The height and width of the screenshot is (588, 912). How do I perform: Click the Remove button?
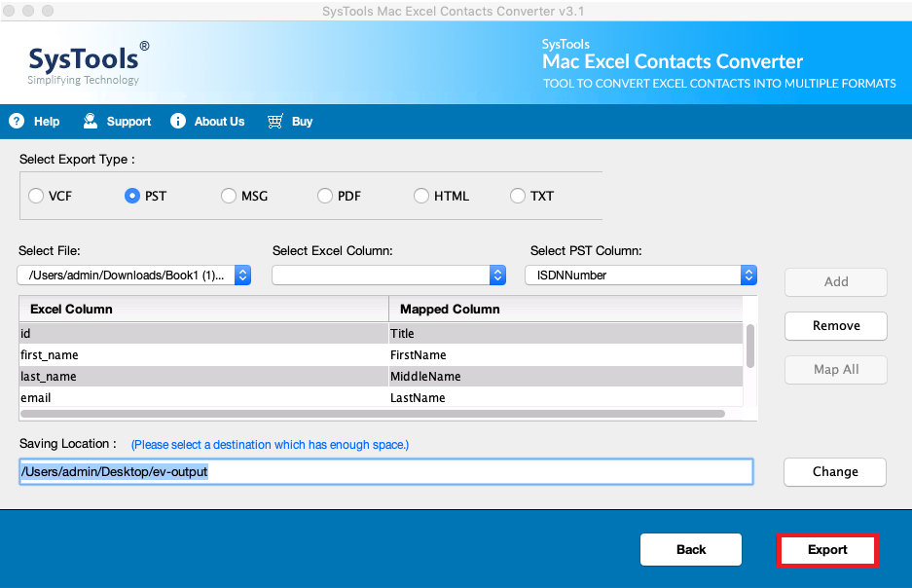tap(836, 326)
